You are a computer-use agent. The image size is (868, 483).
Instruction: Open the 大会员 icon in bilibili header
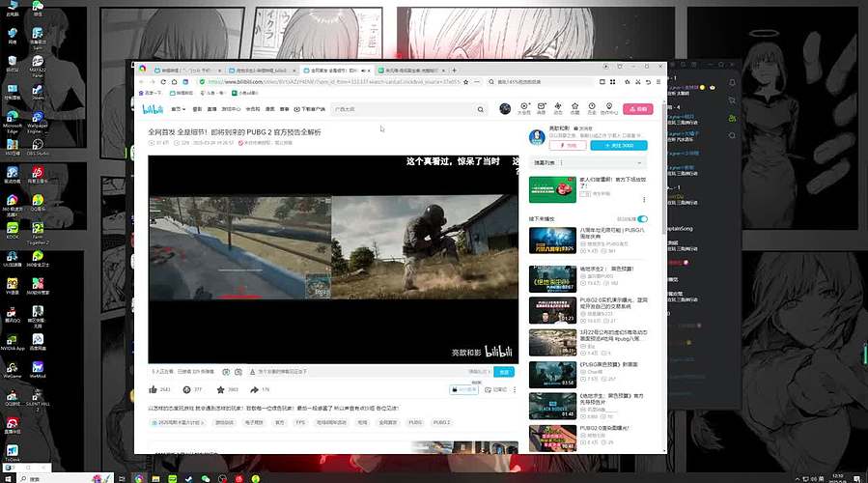click(x=523, y=108)
